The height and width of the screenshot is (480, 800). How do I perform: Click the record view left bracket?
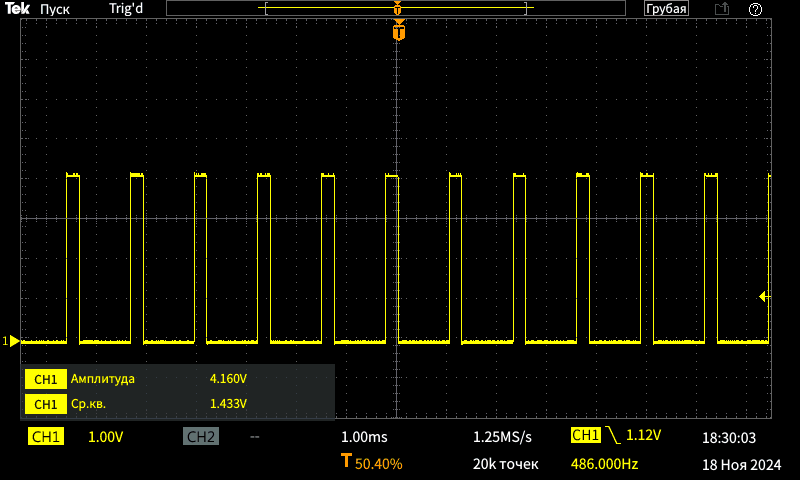[x=266, y=8]
